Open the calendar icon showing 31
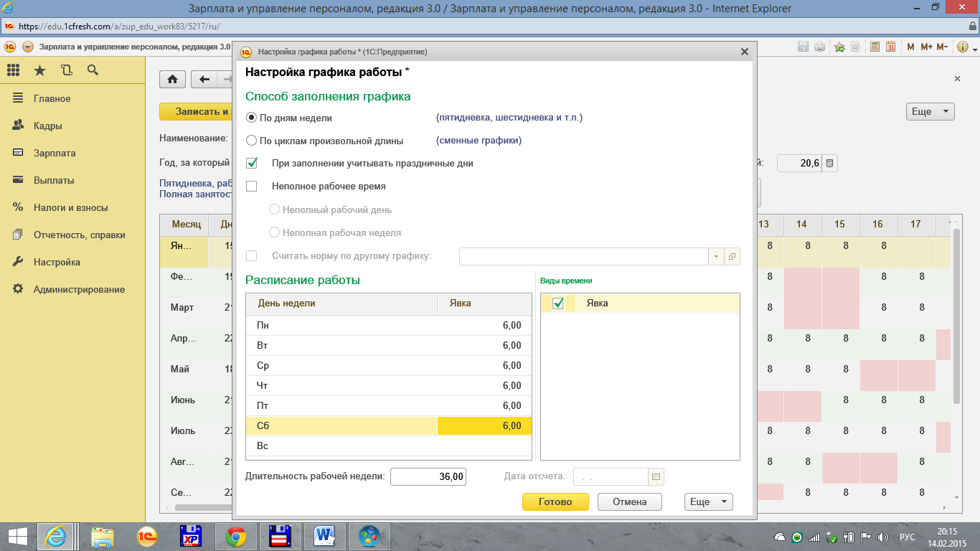The width and height of the screenshot is (980, 551). click(x=890, y=47)
